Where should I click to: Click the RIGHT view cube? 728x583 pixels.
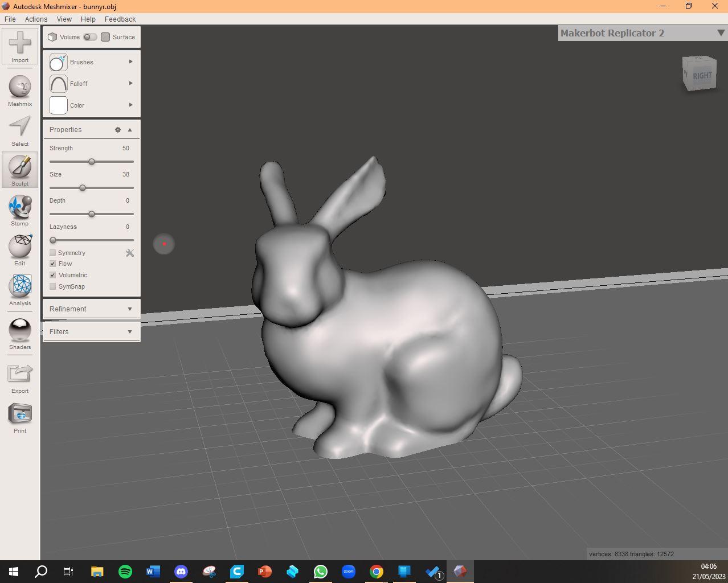(700, 73)
